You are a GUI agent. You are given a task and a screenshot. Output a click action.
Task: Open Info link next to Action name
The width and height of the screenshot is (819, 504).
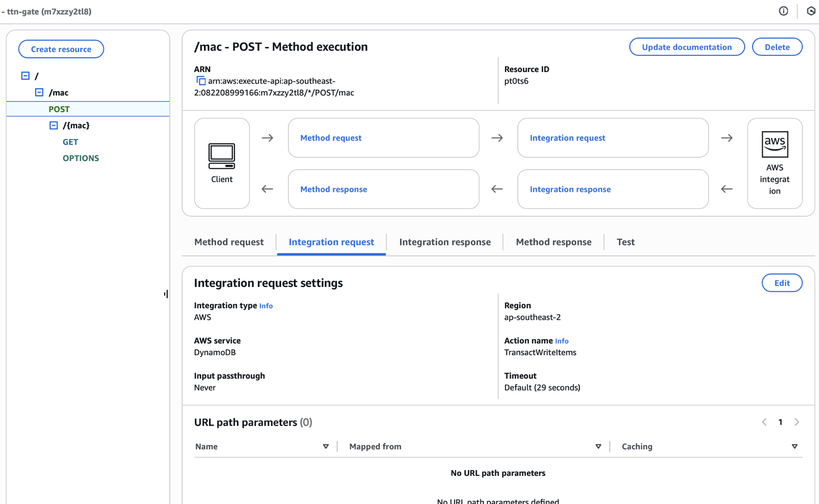pyautogui.click(x=562, y=341)
